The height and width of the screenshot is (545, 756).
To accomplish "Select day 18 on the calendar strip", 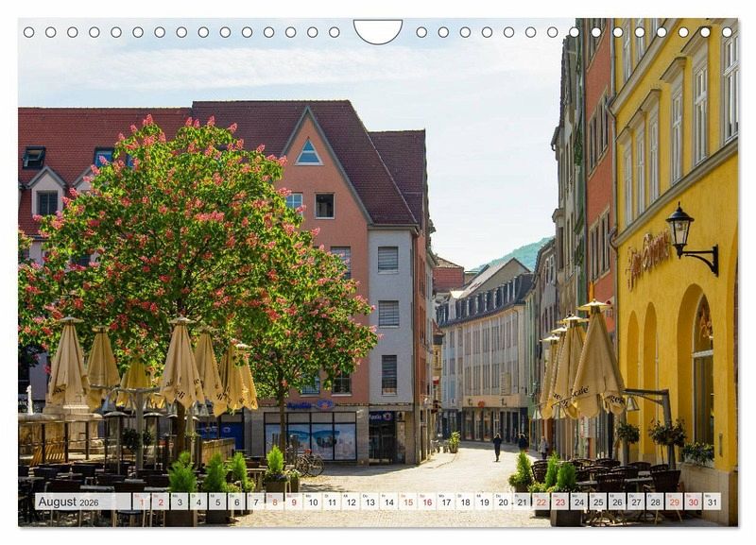I will 464,502.
